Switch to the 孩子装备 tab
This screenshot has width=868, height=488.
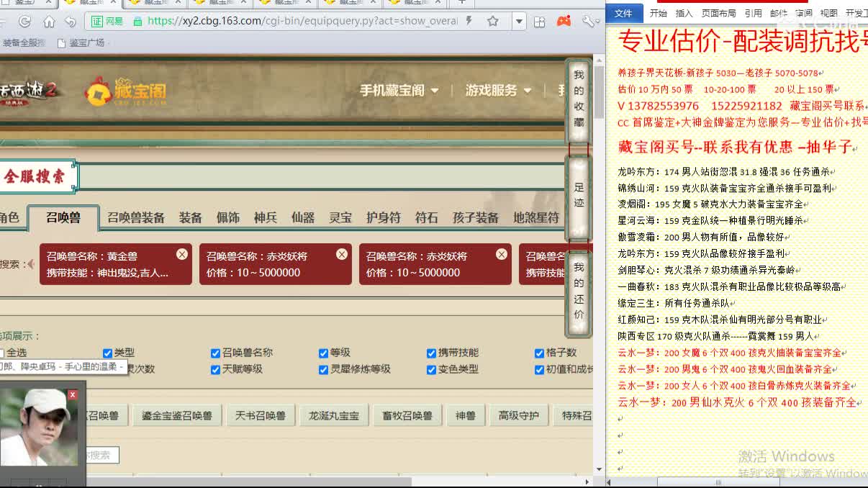pos(476,217)
